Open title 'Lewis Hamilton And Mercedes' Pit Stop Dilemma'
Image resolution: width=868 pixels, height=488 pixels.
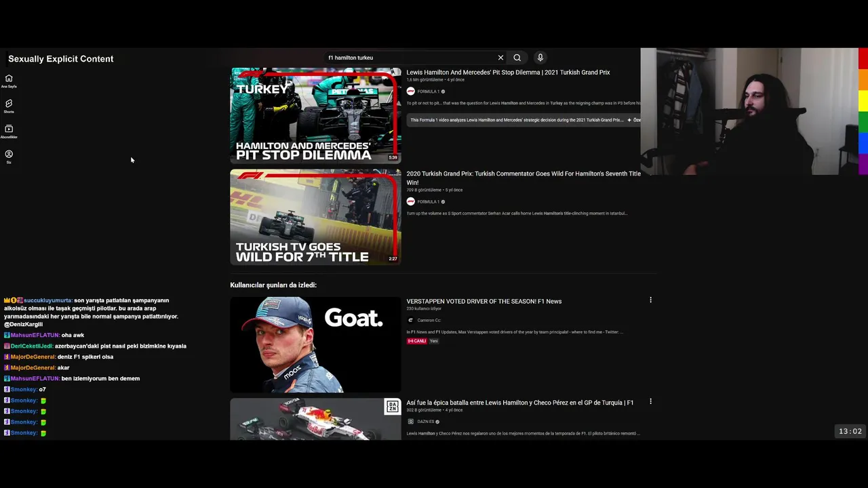pos(508,73)
